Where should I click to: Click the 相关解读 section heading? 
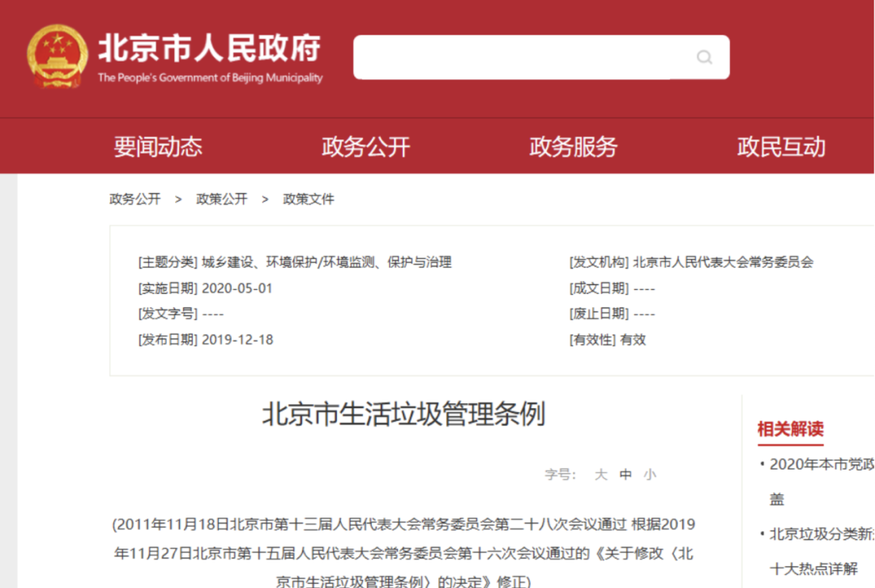click(x=790, y=429)
